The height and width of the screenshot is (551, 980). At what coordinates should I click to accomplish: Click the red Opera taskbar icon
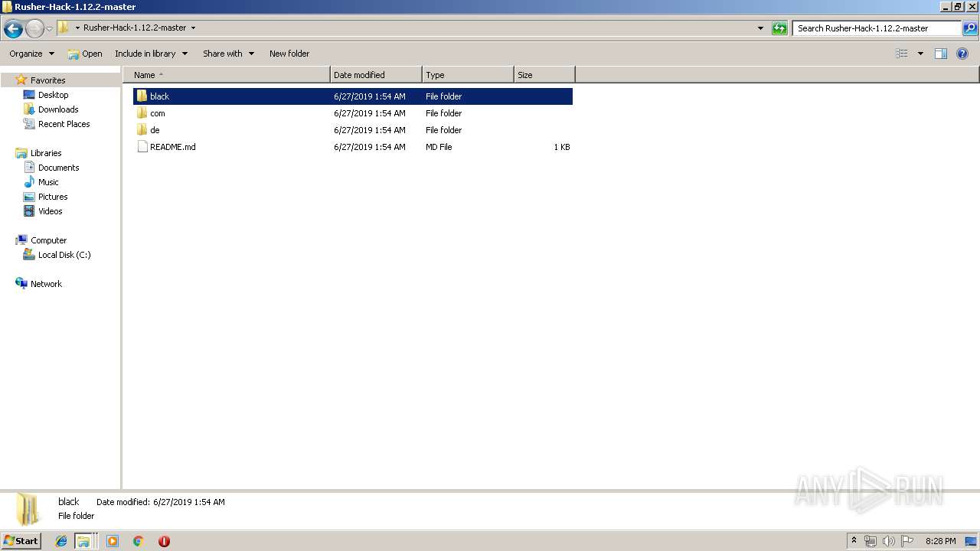click(164, 541)
